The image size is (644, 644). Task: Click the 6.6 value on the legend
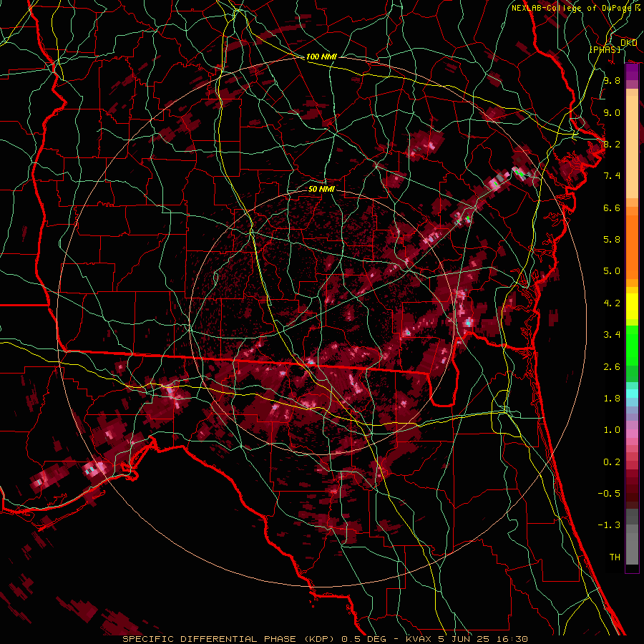(612, 208)
